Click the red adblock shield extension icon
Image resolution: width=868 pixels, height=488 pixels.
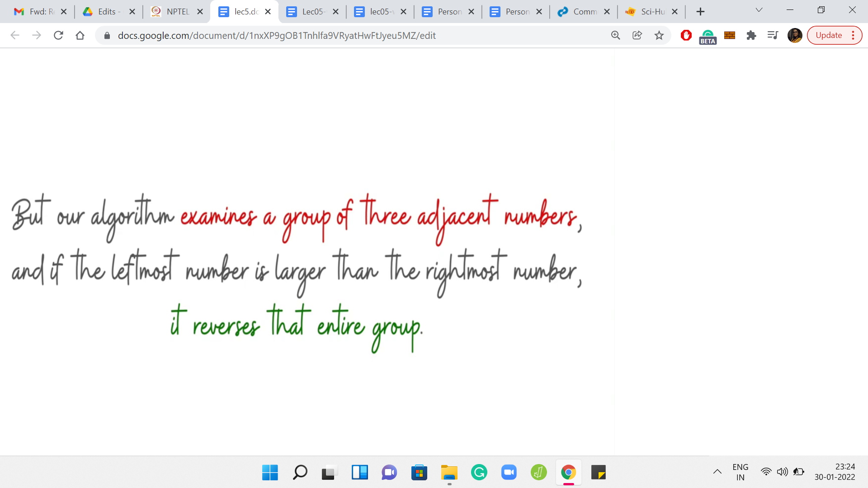coord(686,35)
